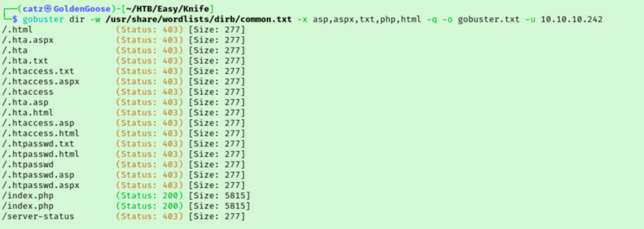
Task: Click the /.htaccess.html result entry
Action: tap(41, 133)
